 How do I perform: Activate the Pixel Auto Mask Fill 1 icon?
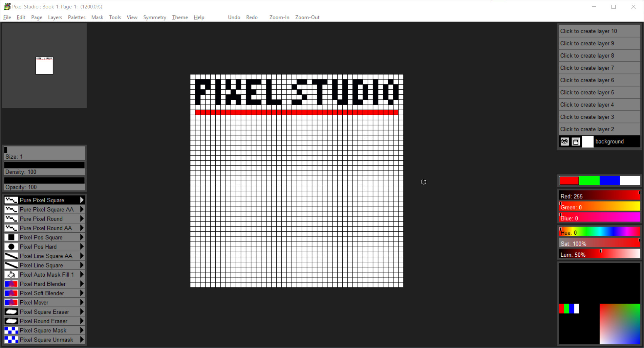tap(11, 275)
